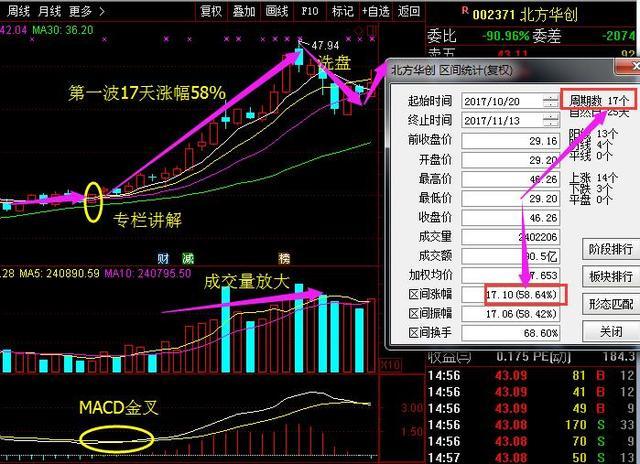Click the 14:57 trade row
This screenshot has width=640, height=464.
click(532, 457)
